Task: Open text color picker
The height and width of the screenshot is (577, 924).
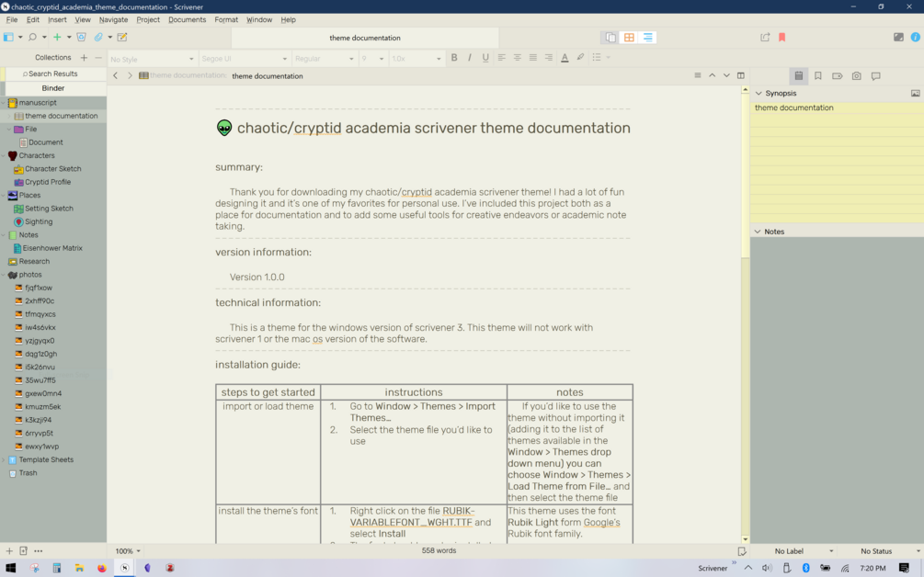Action: click(565, 58)
